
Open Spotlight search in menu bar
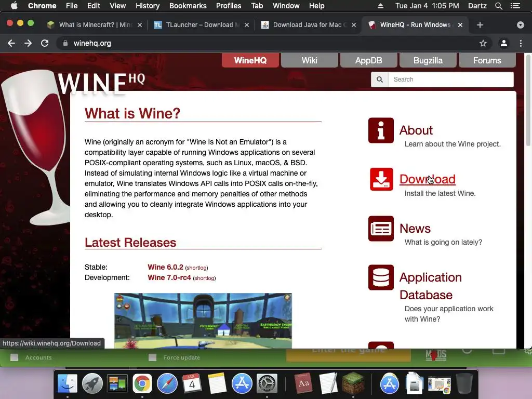coord(499,6)
